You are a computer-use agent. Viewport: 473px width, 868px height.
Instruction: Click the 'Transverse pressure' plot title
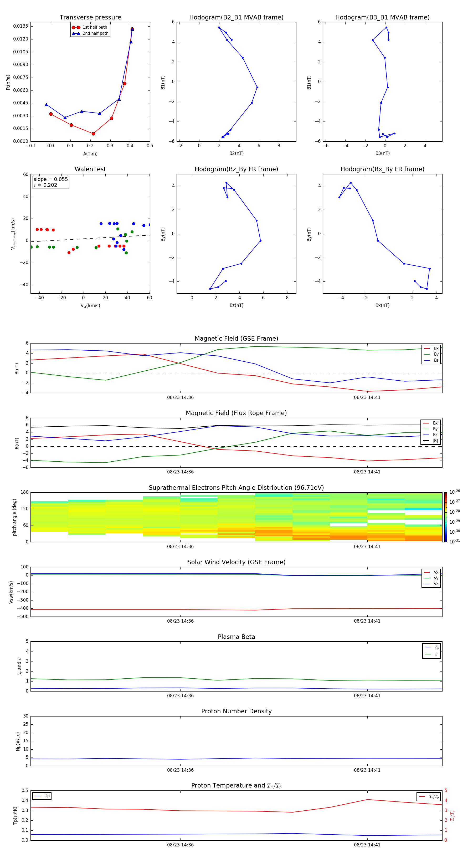[90, 18]
